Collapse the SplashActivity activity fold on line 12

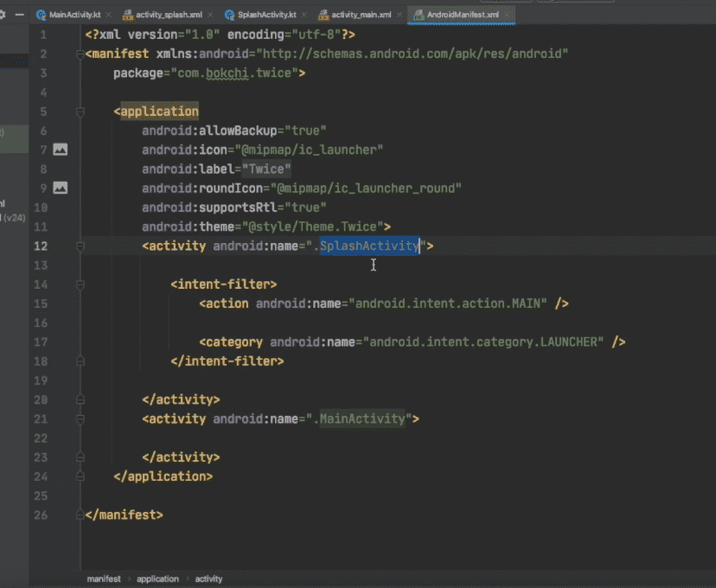coord(80,246)
